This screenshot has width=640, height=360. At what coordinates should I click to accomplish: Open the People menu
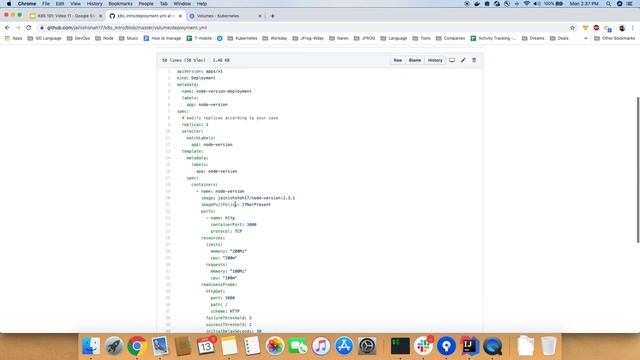pyautogui.click(x=146, y=4)
